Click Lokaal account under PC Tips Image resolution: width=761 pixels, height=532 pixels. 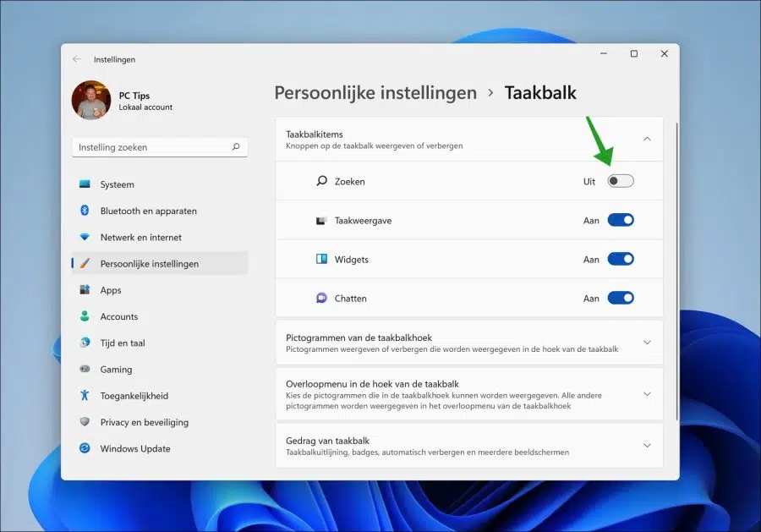[145, 107]
